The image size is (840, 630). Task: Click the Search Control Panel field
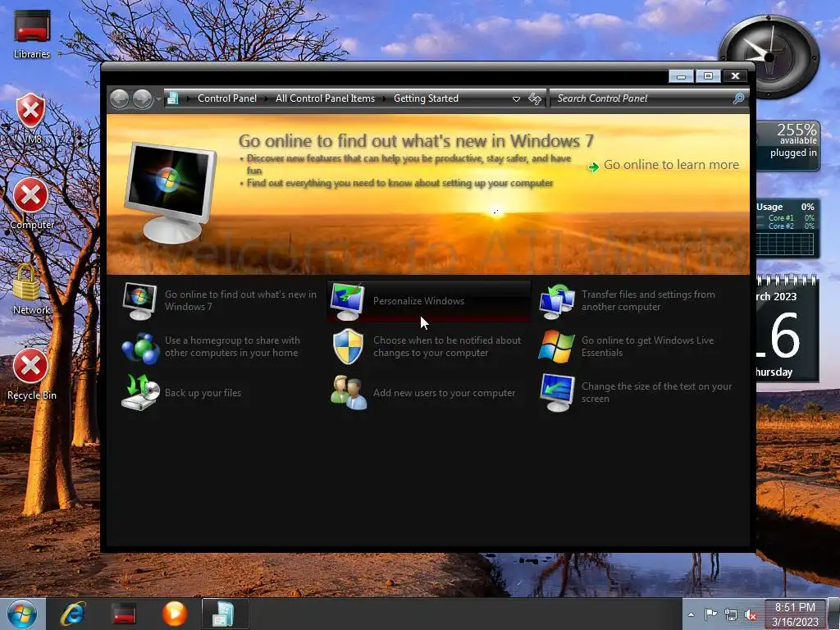point(641,98)
